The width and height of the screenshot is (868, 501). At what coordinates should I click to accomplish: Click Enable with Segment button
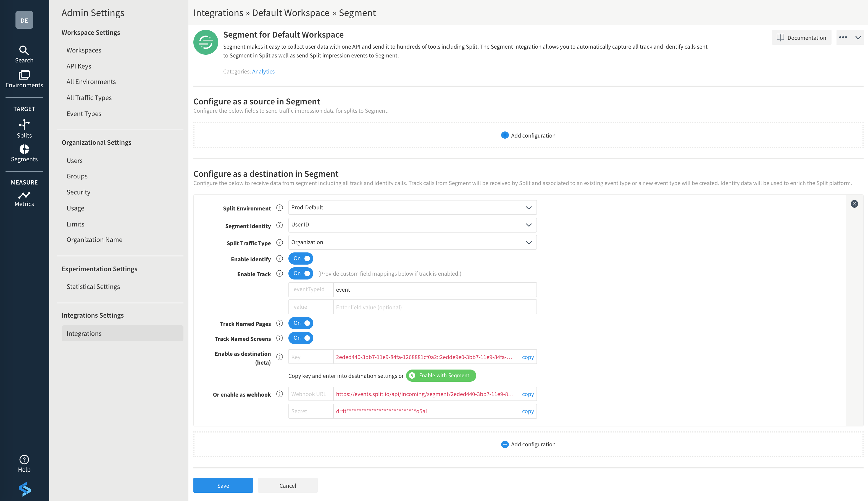pos(441,375)
